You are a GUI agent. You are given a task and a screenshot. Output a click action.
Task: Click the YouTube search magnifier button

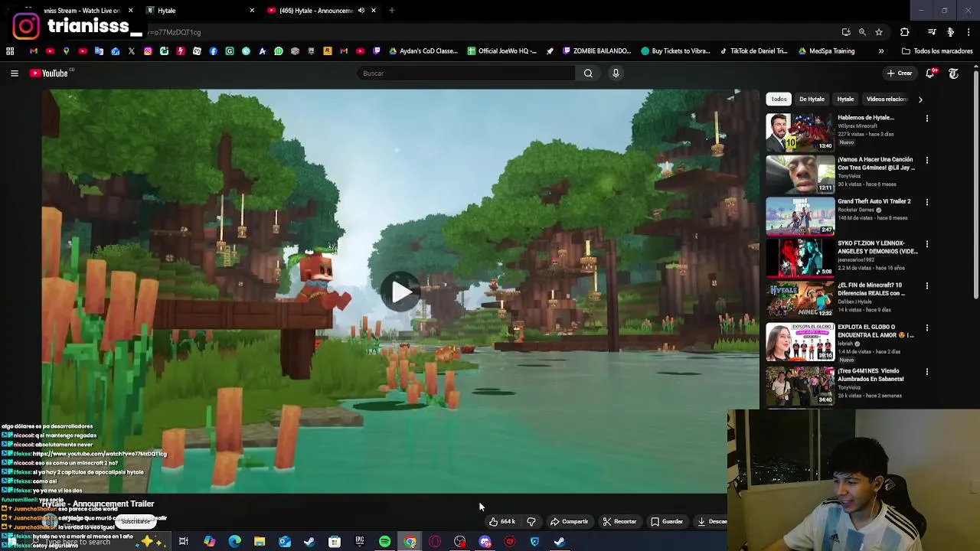pyautogui.click(x=588, y=73)
